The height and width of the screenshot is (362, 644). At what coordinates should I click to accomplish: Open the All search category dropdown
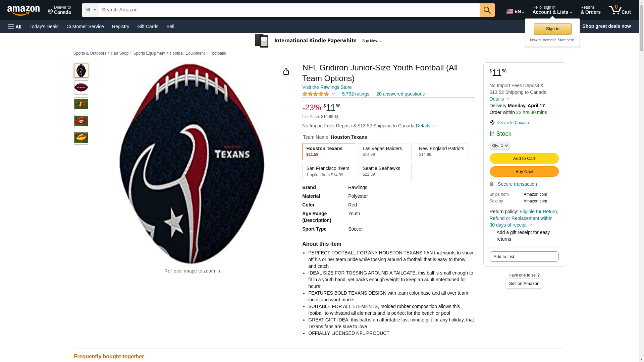tap(90, 10)
